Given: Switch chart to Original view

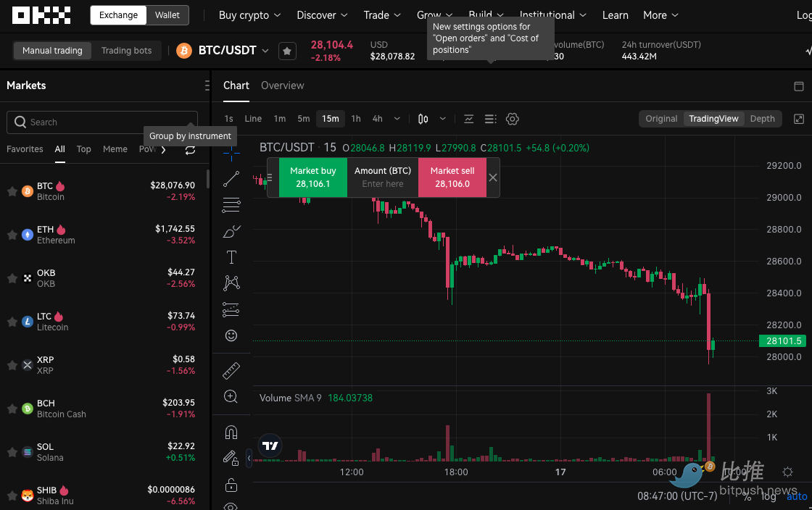Looking at the screenshot, I should click(x=660, y=119).
